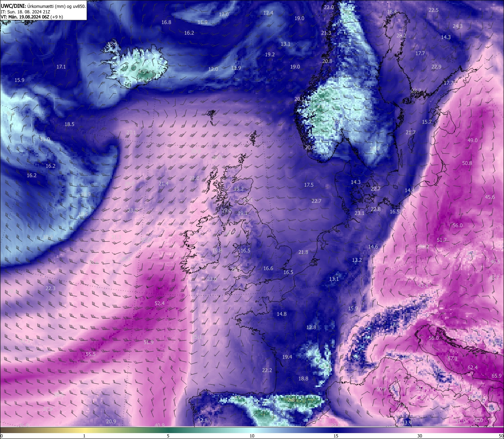Viewport: 504px width, 439px height.
Task: Click the UWC/DINI title text
Action: click(x=13, y=6)
